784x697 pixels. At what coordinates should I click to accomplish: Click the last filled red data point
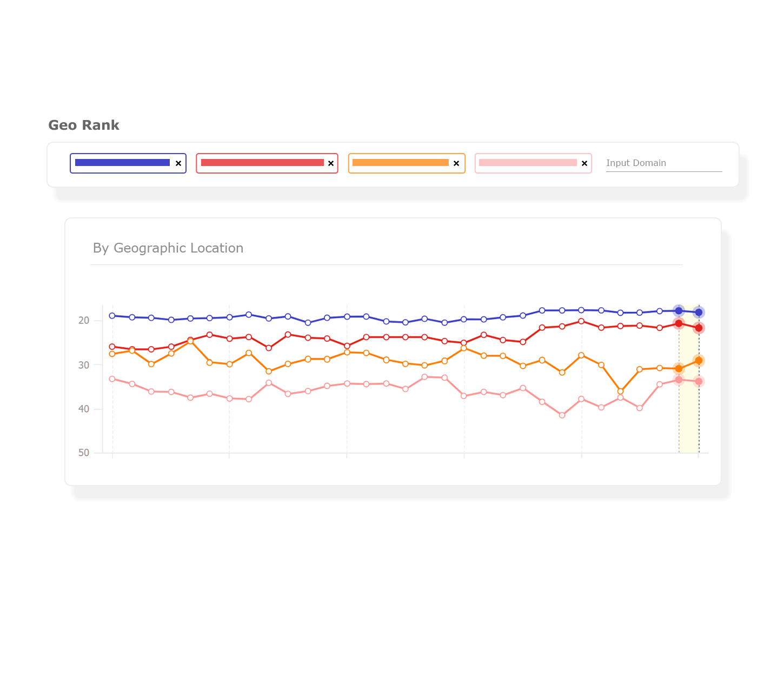699,328
